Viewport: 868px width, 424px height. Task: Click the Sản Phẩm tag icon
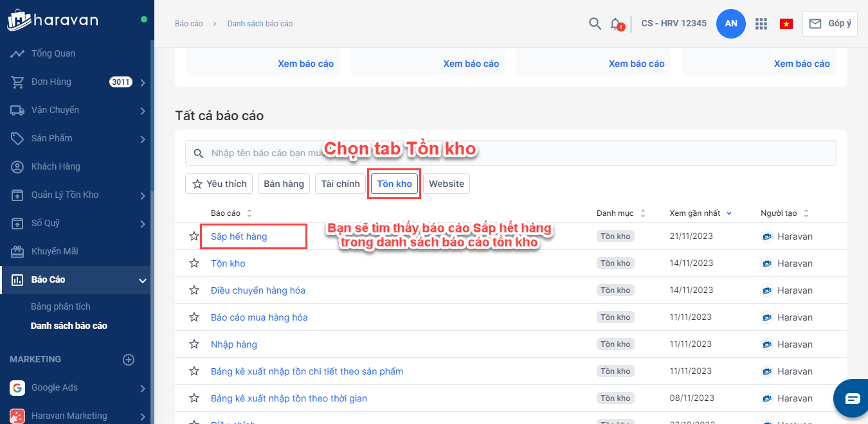pyautogui.click(x=17, y=138)
